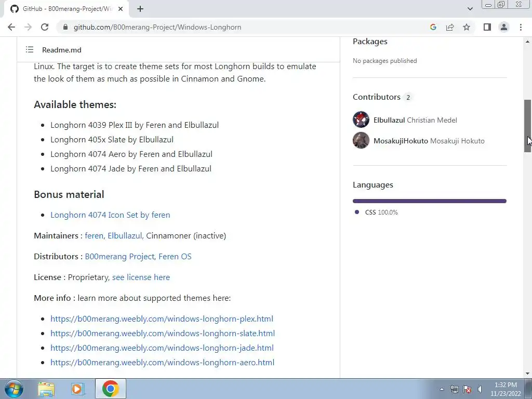Open the Chrome profile avatar
The image size is (532, 399).
504,27
